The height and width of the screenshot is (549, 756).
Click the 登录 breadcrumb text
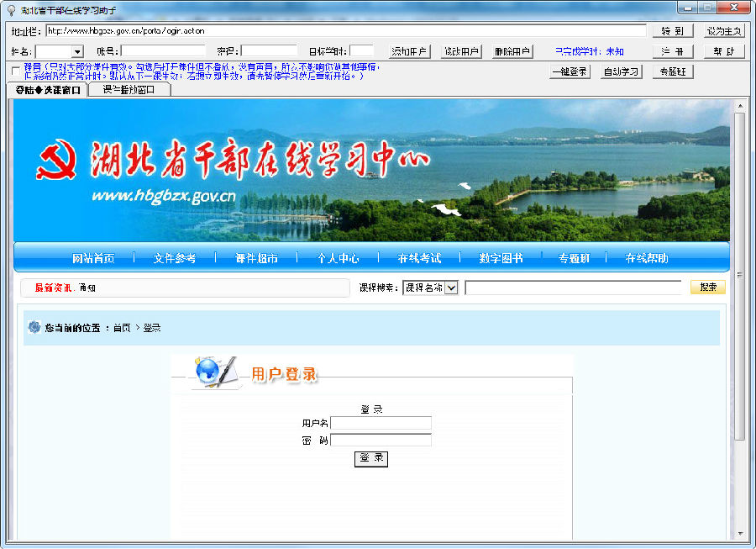(152, 328)
